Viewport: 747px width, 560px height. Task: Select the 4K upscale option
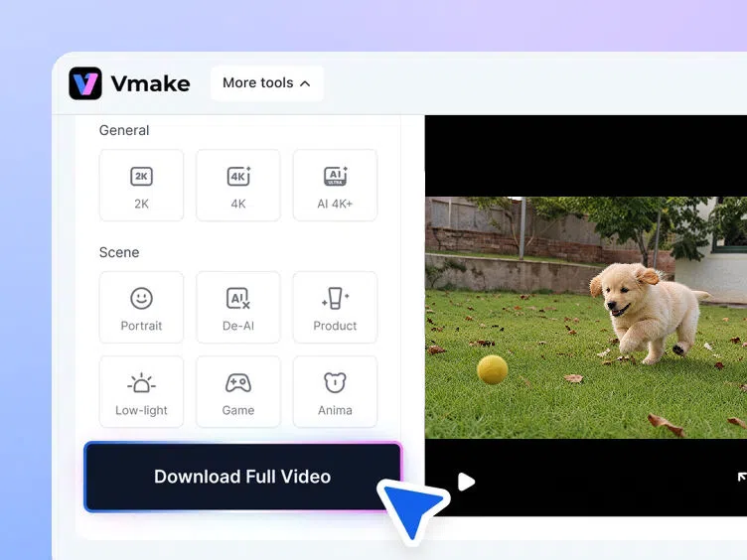238,186
